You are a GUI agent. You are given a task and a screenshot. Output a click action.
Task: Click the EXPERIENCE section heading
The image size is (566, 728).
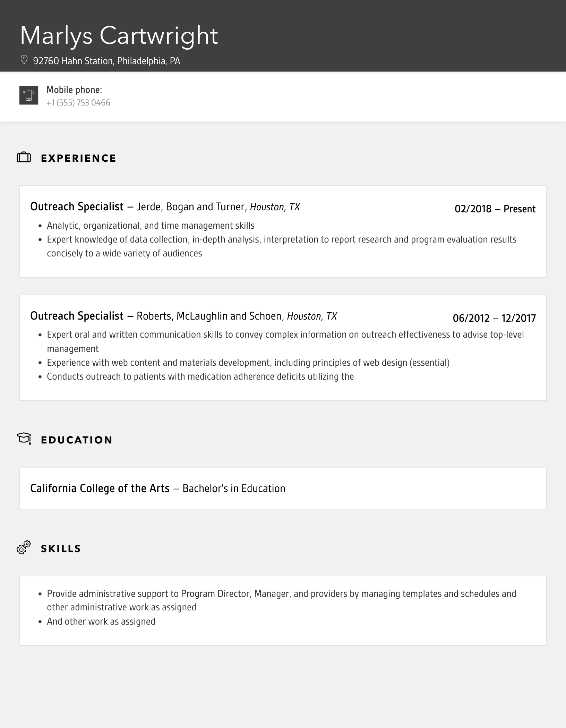click(78, 158)
